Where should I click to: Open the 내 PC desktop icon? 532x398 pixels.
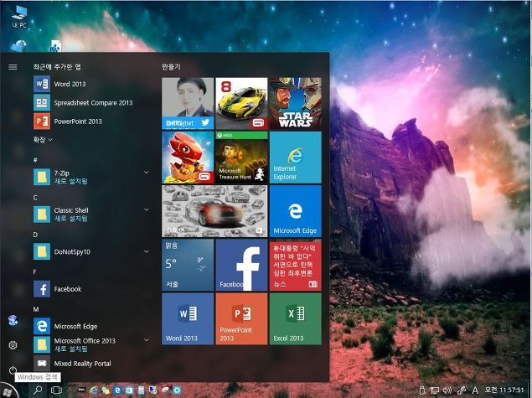[x=19, y=16]
